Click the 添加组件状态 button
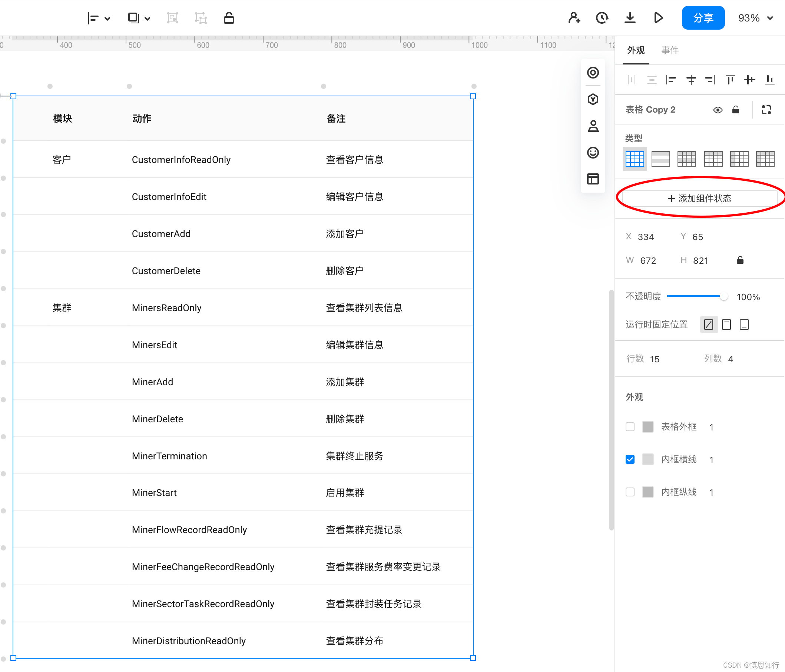Viewport: 785px width, 672px height. click(699, 199)
